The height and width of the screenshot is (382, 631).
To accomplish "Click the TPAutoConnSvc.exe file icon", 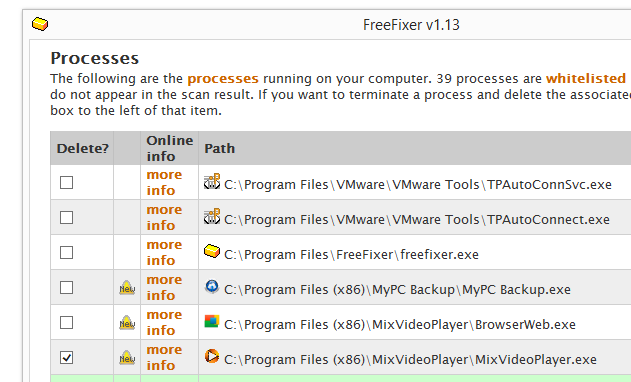I will [x=212, y=182].
